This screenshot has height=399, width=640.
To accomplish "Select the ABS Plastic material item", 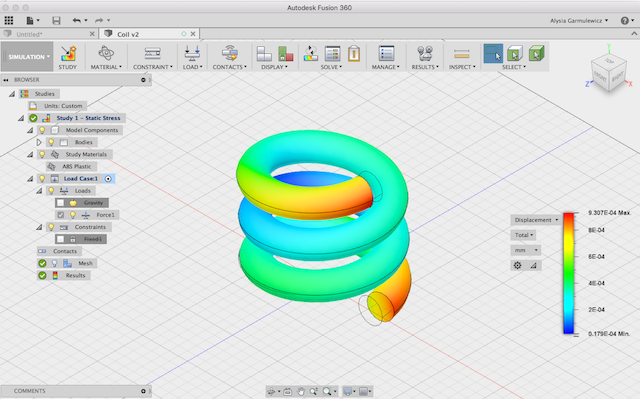I will point(76,166).
